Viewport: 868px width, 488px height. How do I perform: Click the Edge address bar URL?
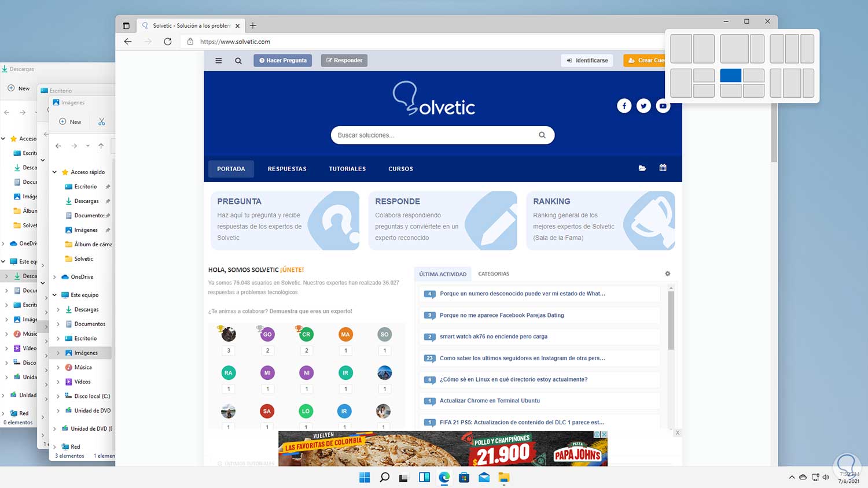(235, 42)
